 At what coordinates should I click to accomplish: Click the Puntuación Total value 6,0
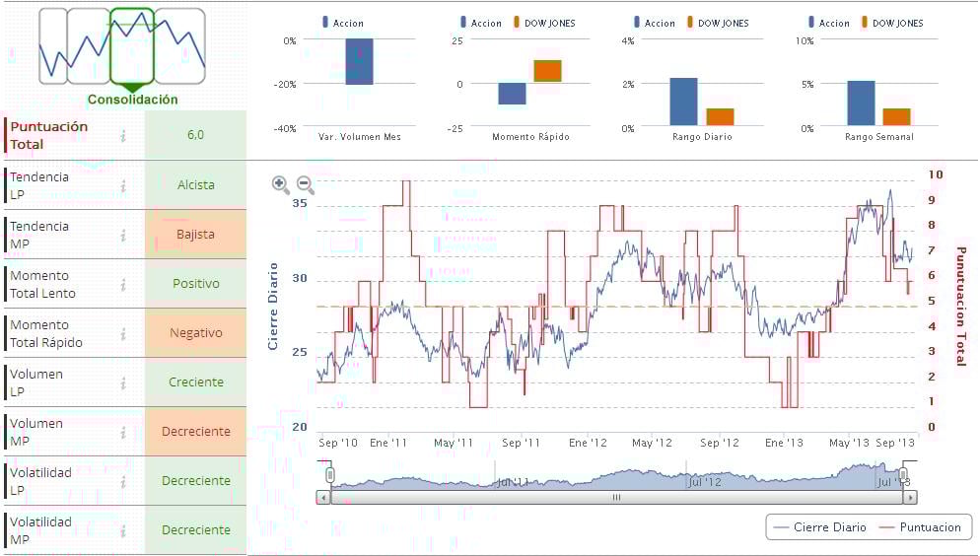195,135
